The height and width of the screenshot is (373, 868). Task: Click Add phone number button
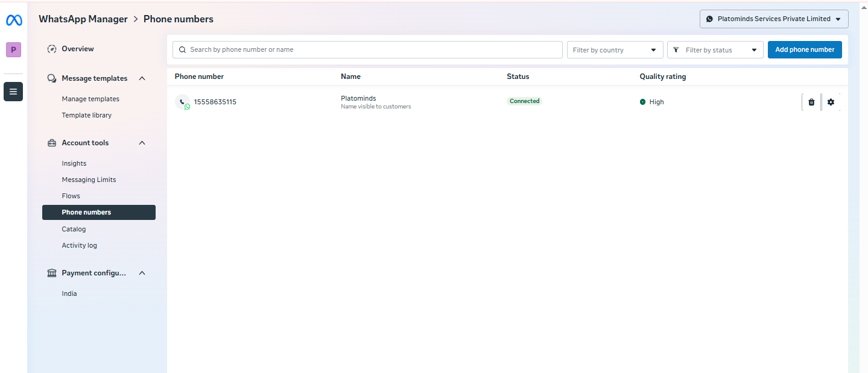804,50
